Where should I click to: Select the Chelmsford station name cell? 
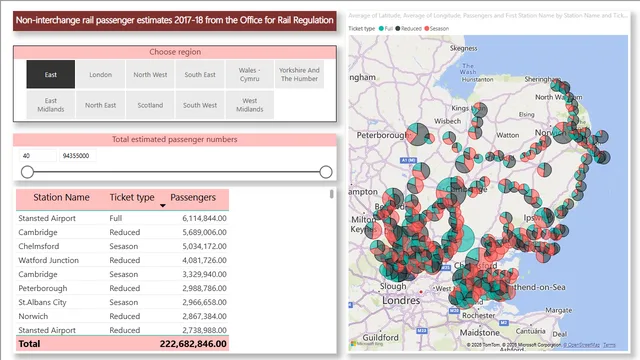coord(39,246)
